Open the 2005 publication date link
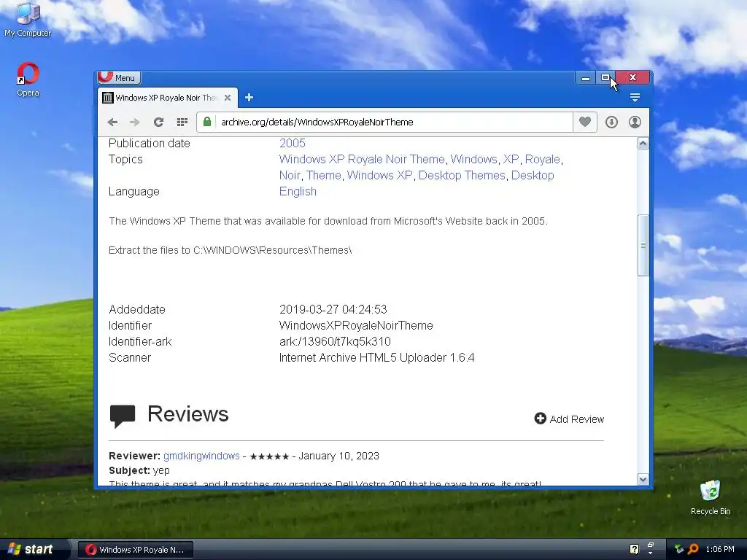This screenshot has height=560, width=747. (292, 144)
